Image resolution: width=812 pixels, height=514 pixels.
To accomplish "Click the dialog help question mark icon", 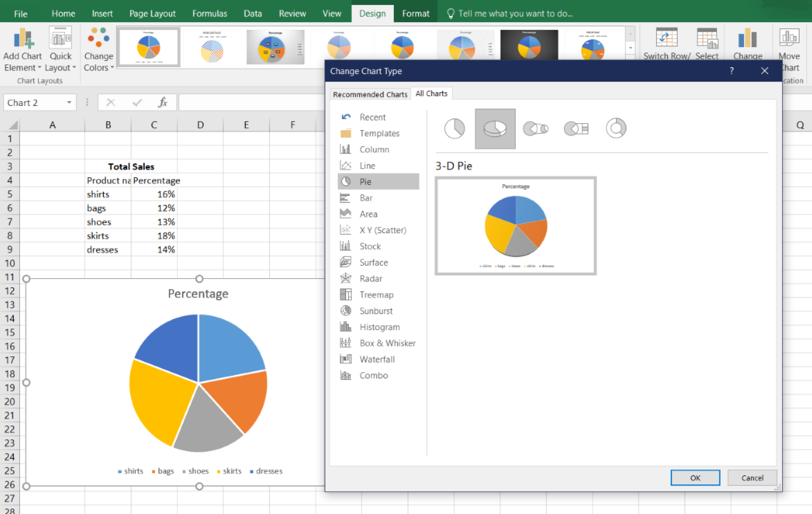I will [732, 71].
